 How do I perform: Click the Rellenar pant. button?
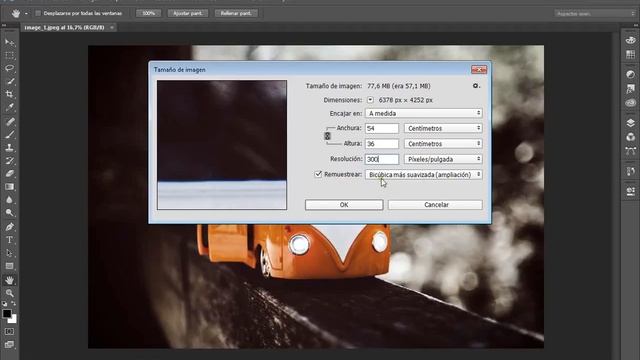tap(236, 13)
